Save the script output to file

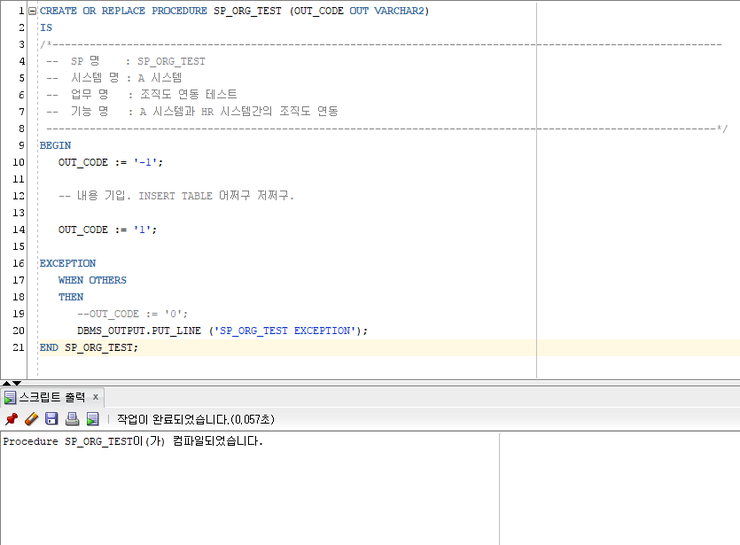point(52,419)
